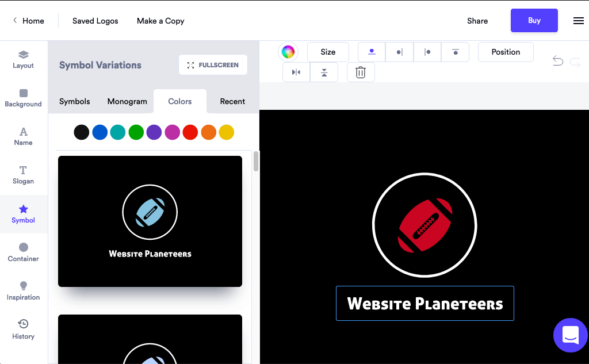589x364 pixels.
Task: Pick the black color swatch
Action: pyautogui.click(x=82, y=132)
